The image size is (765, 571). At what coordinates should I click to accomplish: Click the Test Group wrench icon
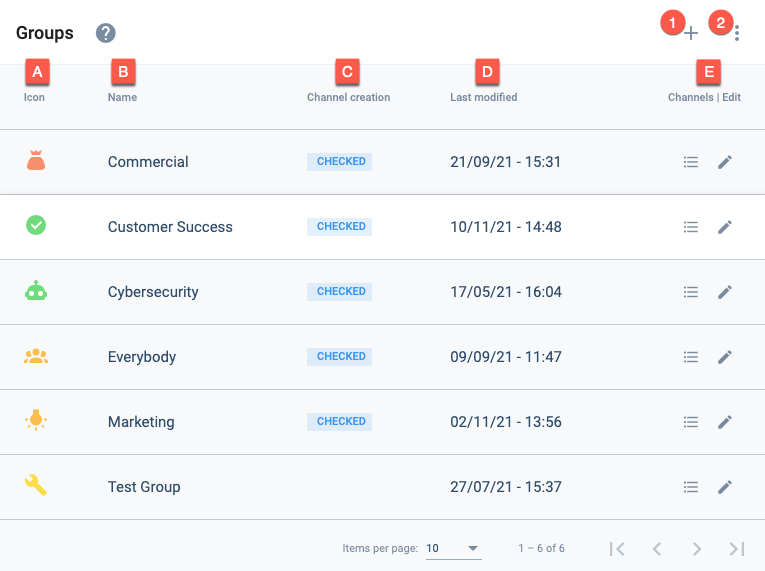click(x=36, y=485)
